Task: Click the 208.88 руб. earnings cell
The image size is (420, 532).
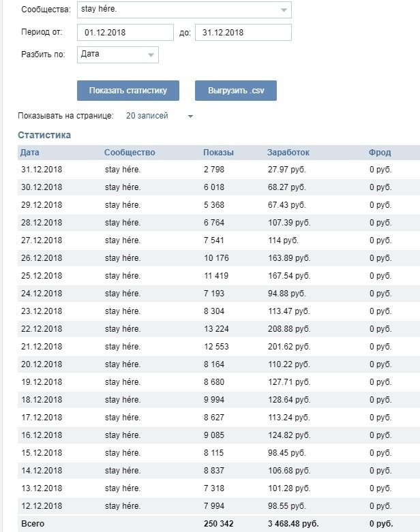Action: [x=289, y=329]
